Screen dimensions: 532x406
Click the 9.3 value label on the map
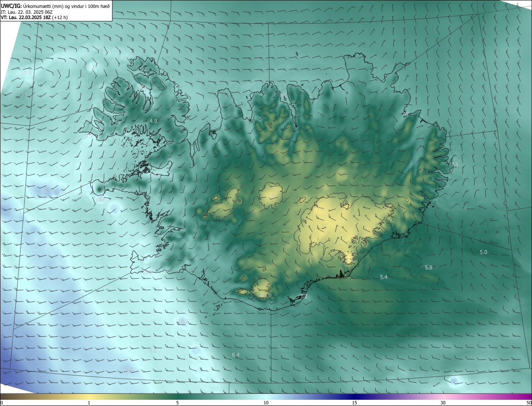(x=153, y=350)
